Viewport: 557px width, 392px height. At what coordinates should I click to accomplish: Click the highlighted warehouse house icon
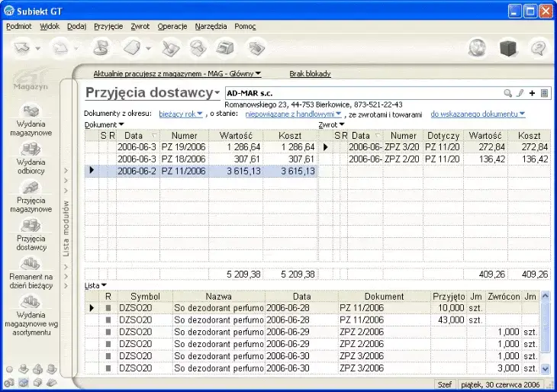(x=24, y=383)
